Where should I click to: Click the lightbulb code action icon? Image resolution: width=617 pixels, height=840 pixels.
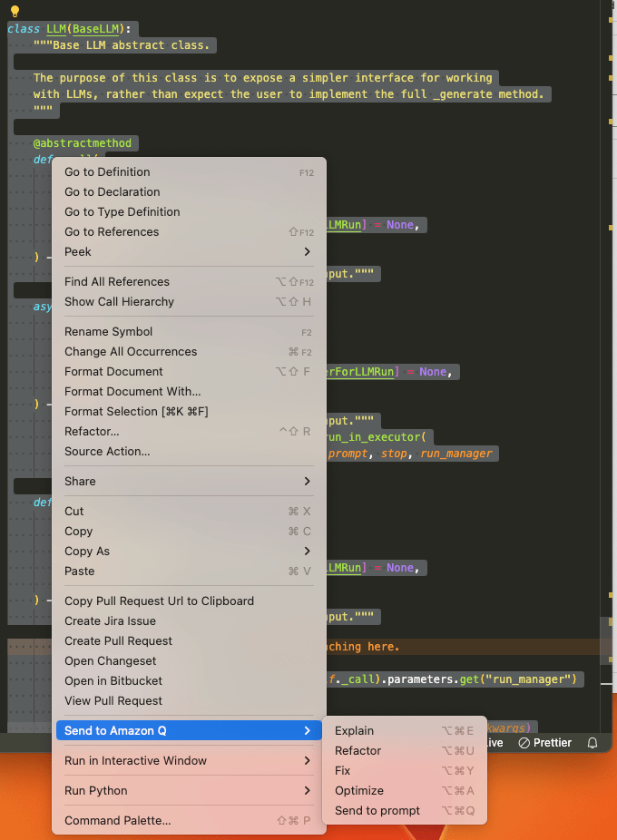point(15,12)
